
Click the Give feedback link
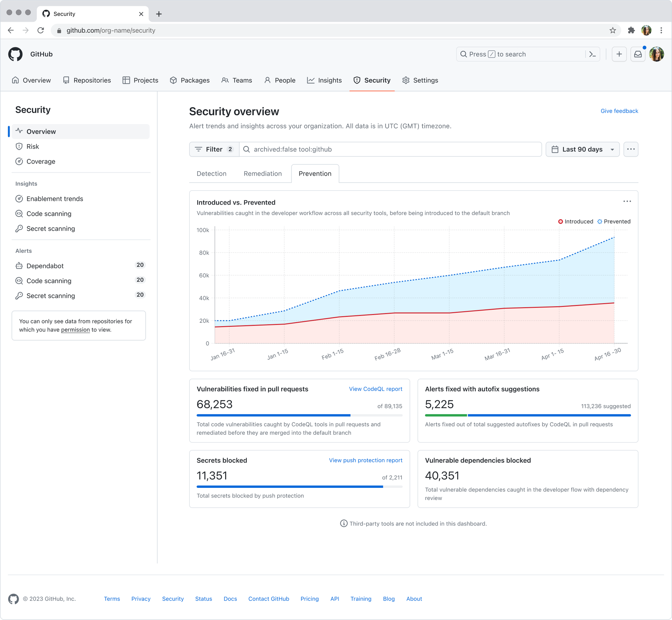(x=619, y=111)
